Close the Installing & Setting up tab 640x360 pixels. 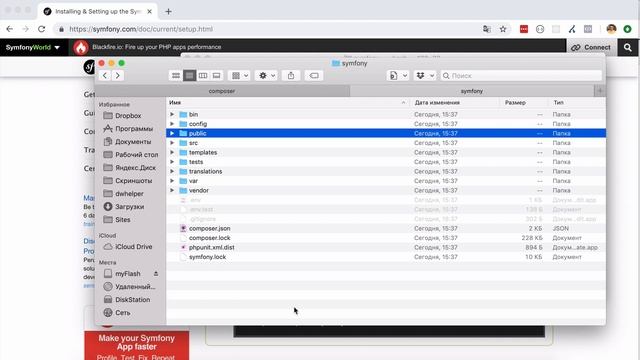coord(149,11)
